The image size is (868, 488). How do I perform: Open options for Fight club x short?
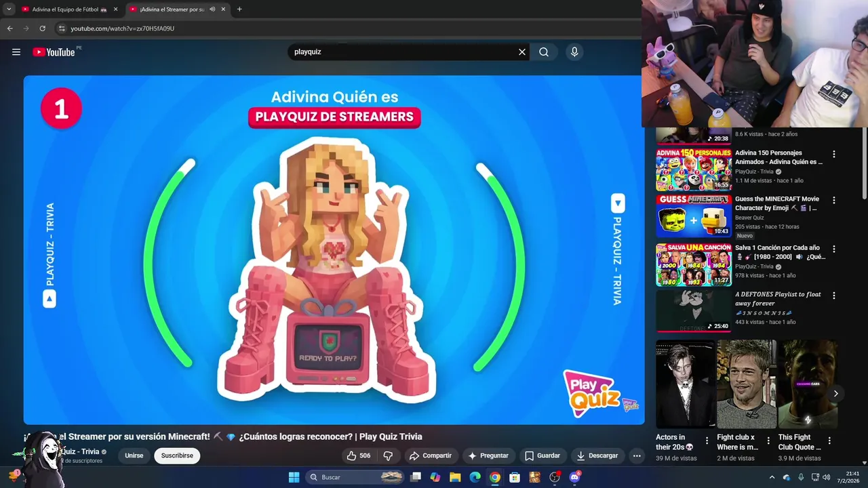[768, 441]
